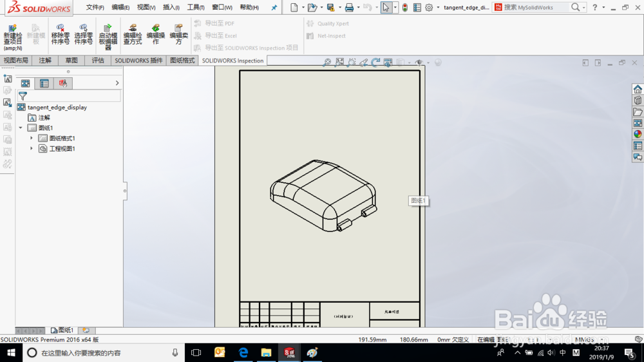Viewport: 644px width, 362px height.
Task: Open the 文件(F) menu
Action: coord(95,7)
